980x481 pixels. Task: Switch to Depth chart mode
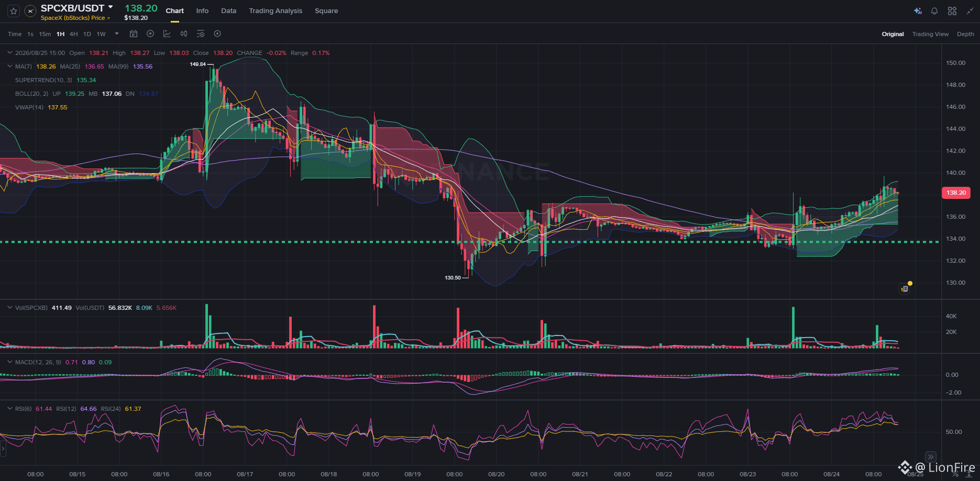965,34
